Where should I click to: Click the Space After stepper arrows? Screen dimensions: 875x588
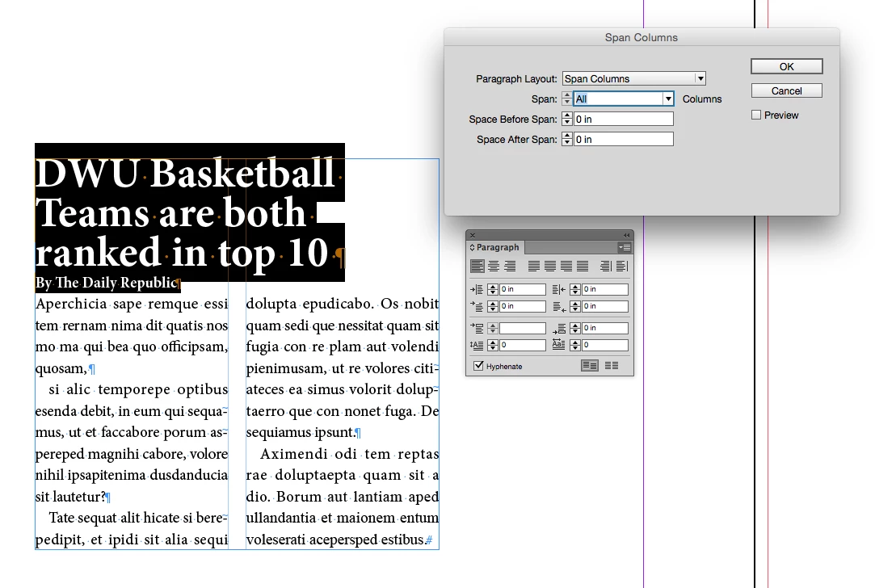click(575, 328)
